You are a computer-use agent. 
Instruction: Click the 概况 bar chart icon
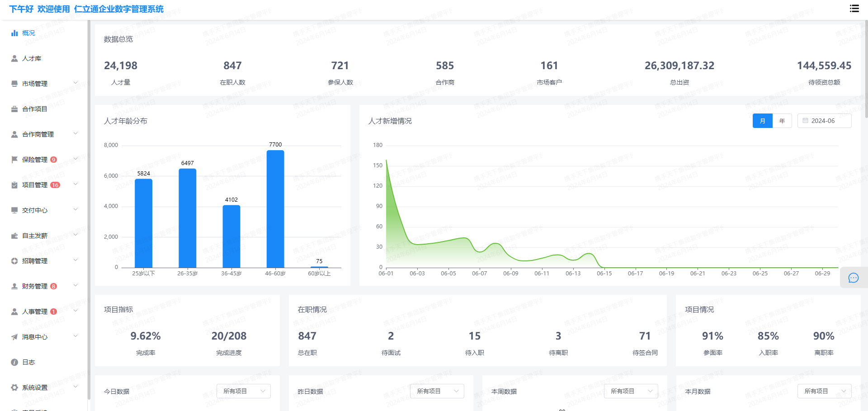[x=14, y=33]
